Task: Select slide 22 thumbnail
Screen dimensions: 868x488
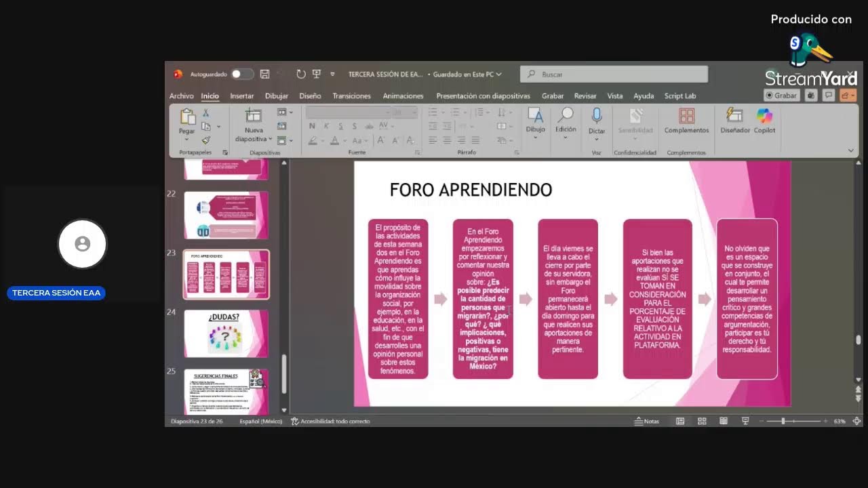Action: point(226,215)
